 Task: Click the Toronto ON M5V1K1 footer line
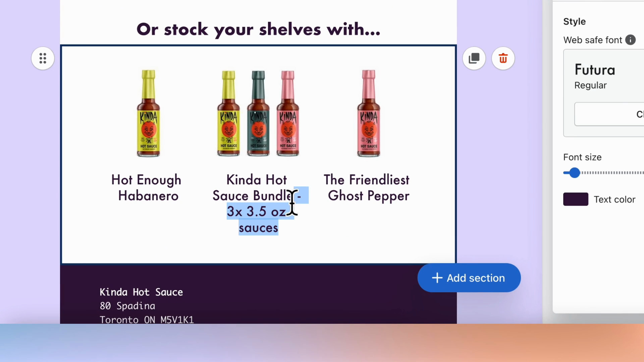click(147, 320)
